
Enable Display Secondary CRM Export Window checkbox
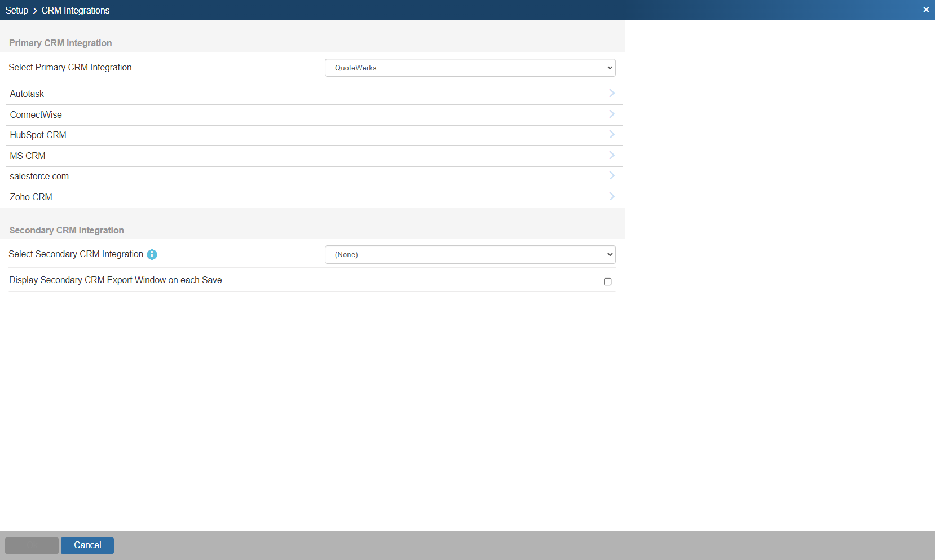[x=607, y=281]
